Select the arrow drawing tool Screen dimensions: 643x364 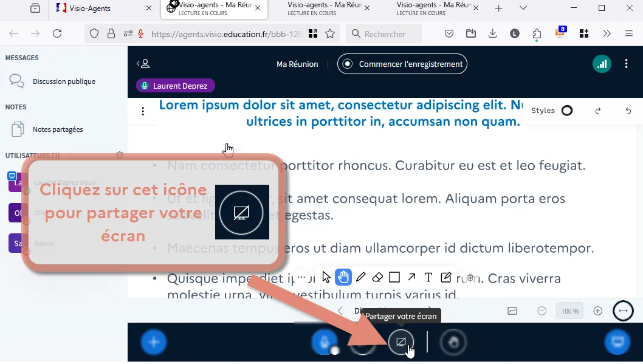[411, 278]
